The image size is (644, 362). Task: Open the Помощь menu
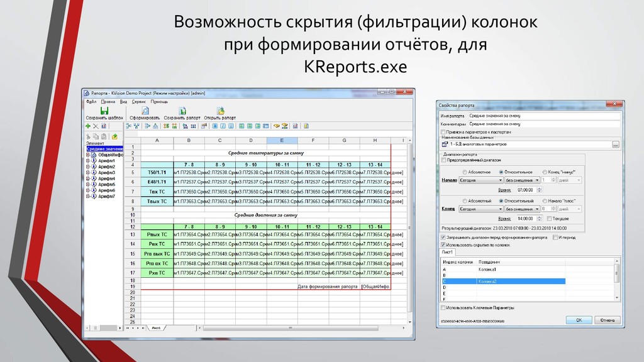point(159,102)
